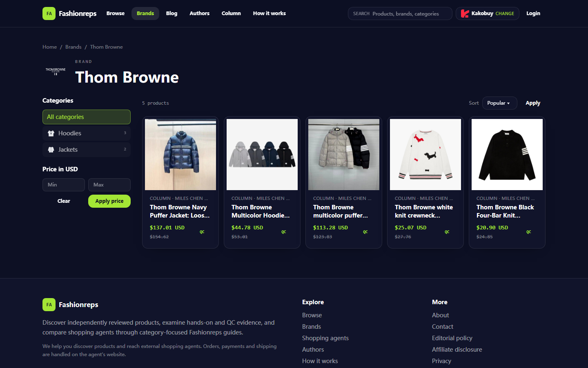Click the footer Fashionreps FA logo
The width and height of the screenshot is (588, 368).
(49, 305)
